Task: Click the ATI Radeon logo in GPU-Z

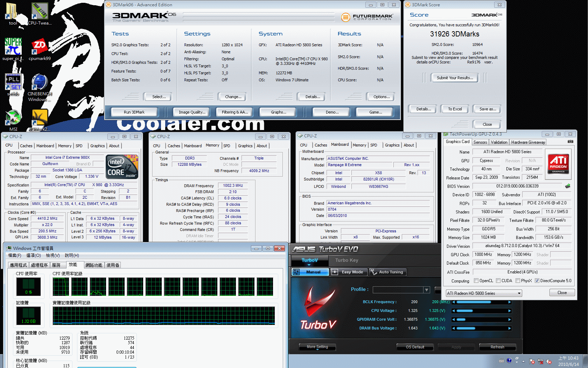Action: point(558,164)
